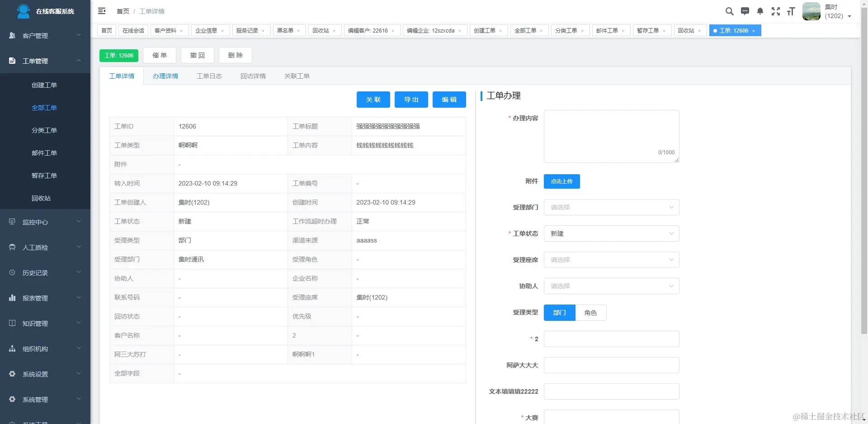
Task: Open the 工单状态 dropdown
Action: 611,233
